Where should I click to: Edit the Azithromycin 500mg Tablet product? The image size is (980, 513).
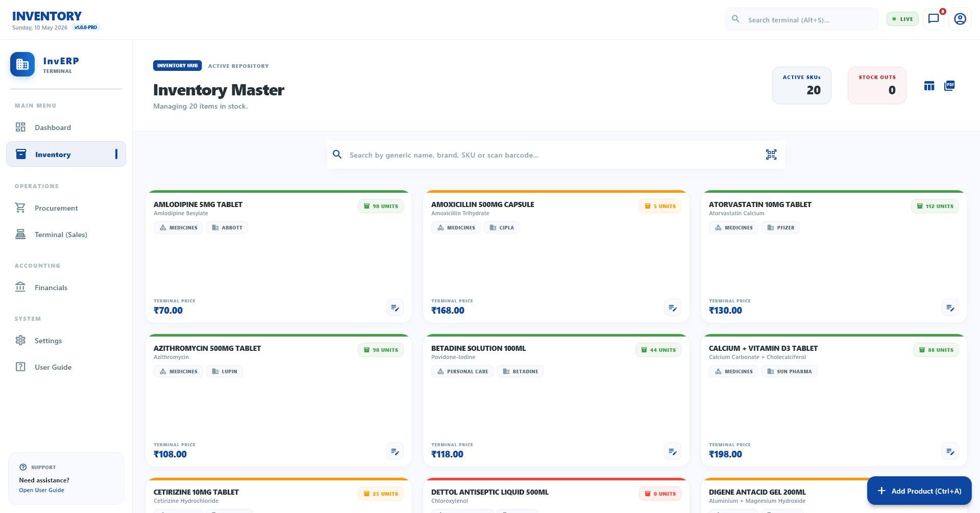pos(395,451)
